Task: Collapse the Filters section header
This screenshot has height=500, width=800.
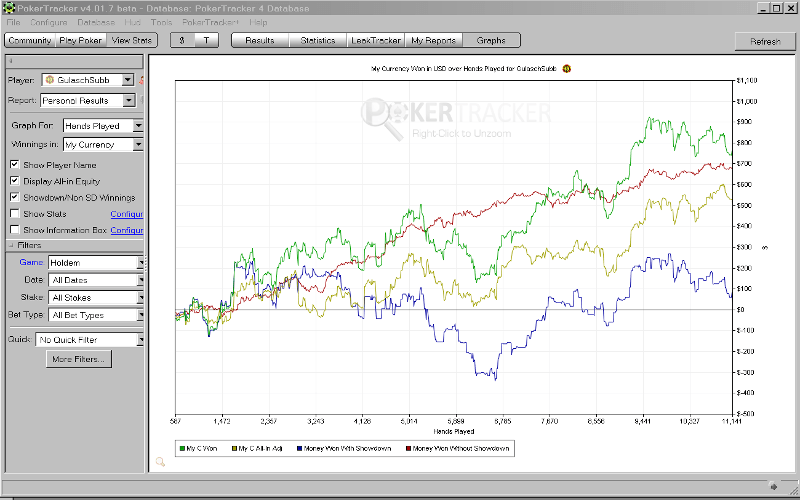Action: click(x=30, y=245)
